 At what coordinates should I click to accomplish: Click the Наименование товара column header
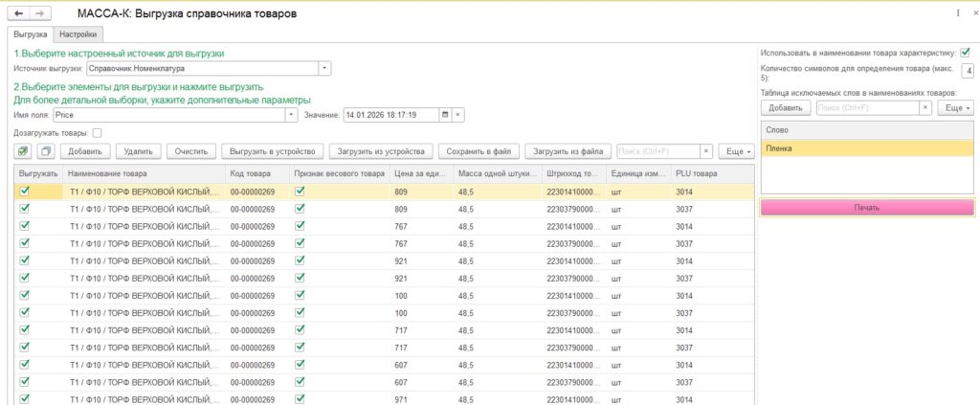click(108, 173)
